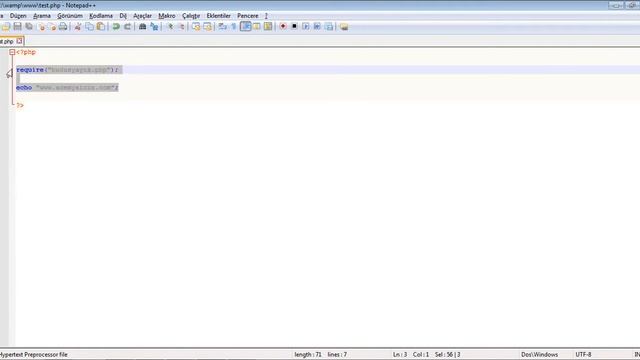Screen dimensions: 640x360
Task: Click the Zoom Out toolbar icon
Action: pyautogui.click(x=182, y=27)
